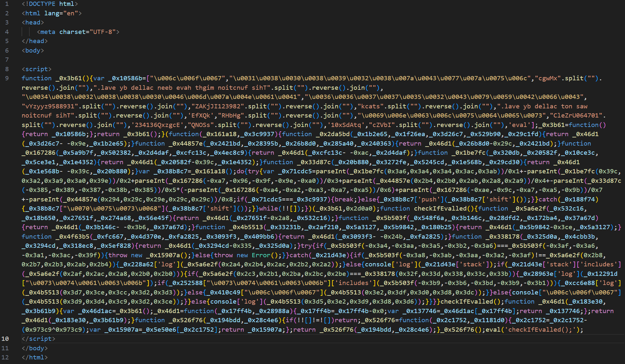Click the meta charset="UTF-8" tag
Image resolution: width=625 pixels, height=364 pixels.
(78, 32)
